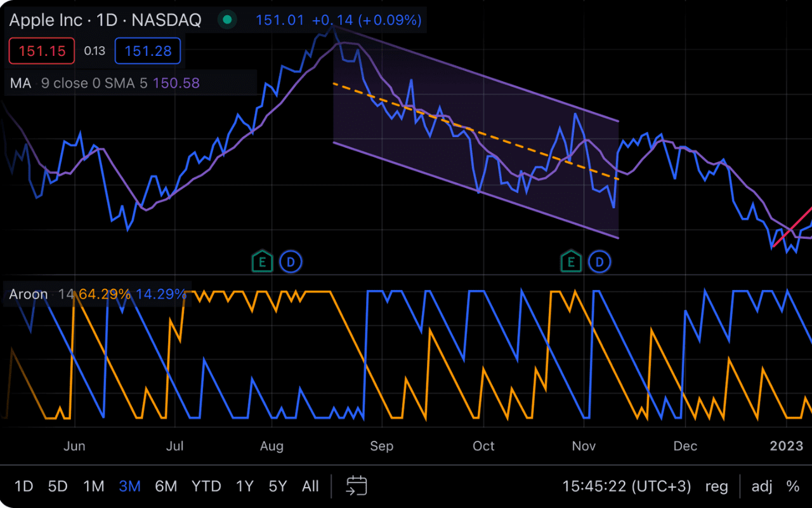Click the Dec label on time axis
This screenshot has width=812, height=508.
(x=685, y=446)
